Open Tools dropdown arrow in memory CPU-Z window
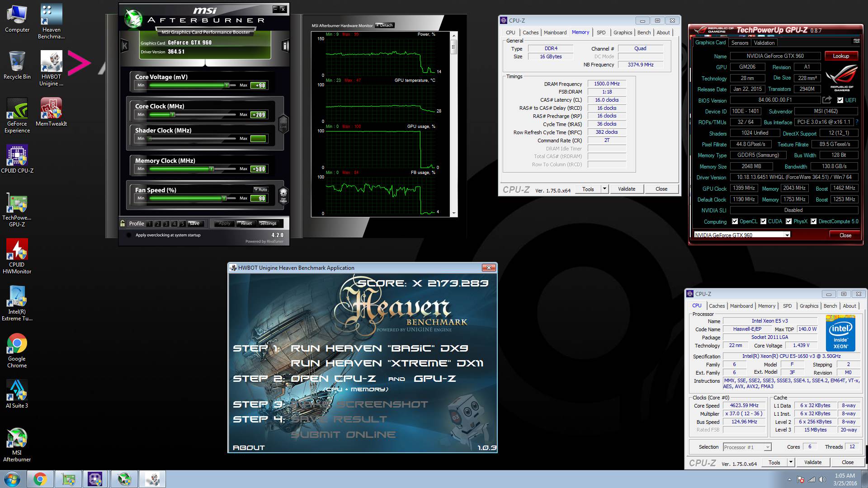The width and height of the screenshot is (868, 488). tap(604, 189)
